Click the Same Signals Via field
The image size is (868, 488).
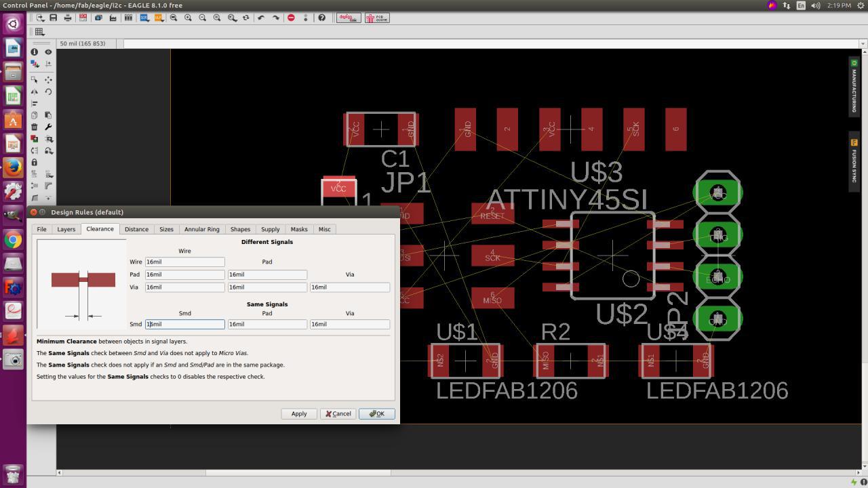(x=350, y=324)
